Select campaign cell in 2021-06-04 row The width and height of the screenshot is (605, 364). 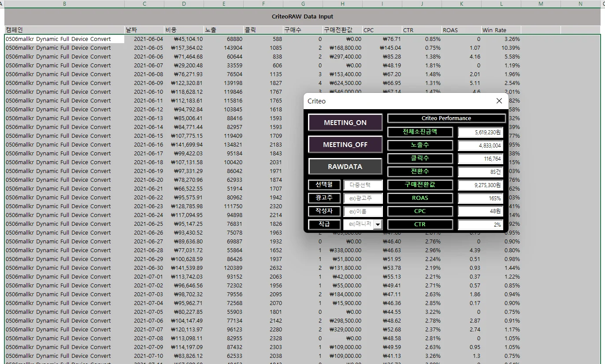coord(65,39)
